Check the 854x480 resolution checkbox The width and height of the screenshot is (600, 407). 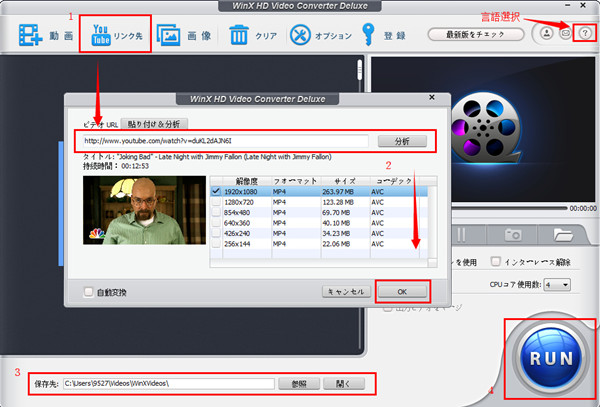pos(216,212)
